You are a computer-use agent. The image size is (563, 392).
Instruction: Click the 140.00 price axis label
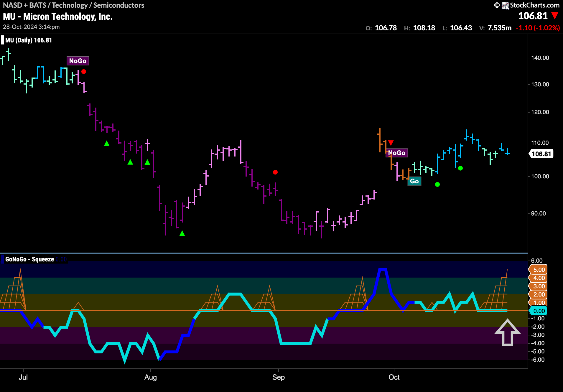[x=540, y=58]
